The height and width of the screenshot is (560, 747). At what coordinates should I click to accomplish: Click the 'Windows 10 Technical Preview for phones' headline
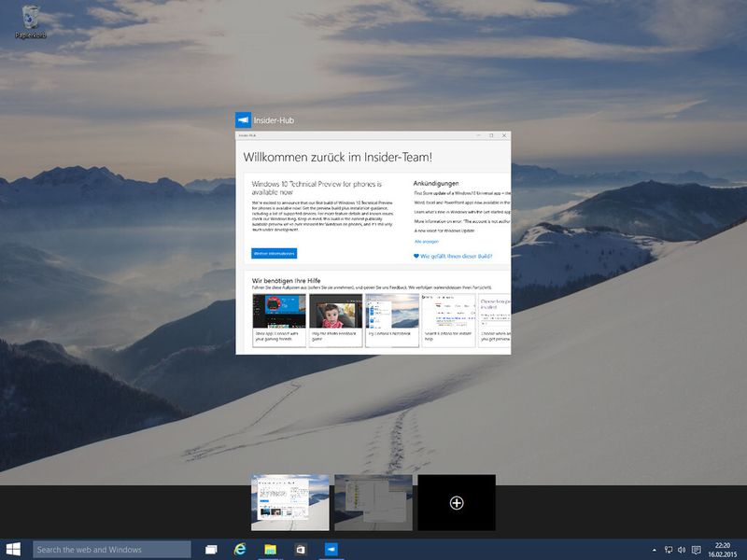(317, 188)
